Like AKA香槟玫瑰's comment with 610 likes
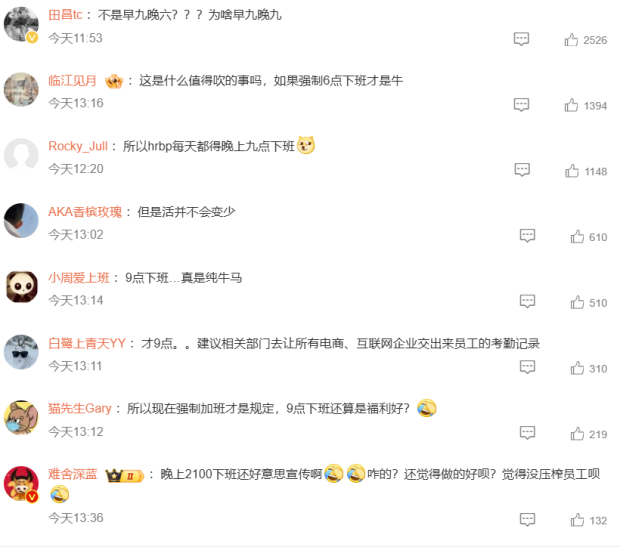Viewport: 620px width, 547px height. pos(577,237)
